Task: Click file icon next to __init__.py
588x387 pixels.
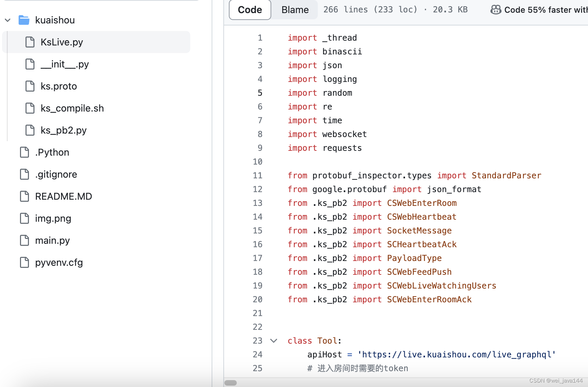Action: point(30,64)
